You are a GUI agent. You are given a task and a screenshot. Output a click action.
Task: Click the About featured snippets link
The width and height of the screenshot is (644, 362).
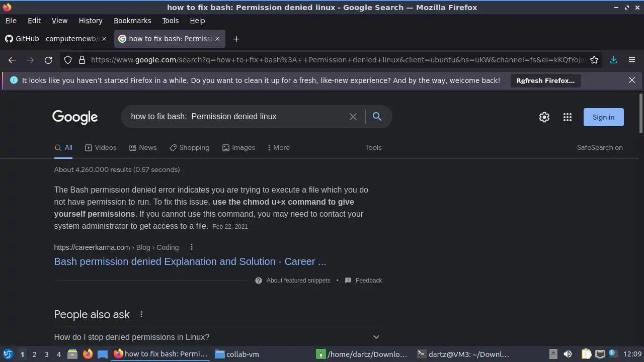tap(298, 281)
